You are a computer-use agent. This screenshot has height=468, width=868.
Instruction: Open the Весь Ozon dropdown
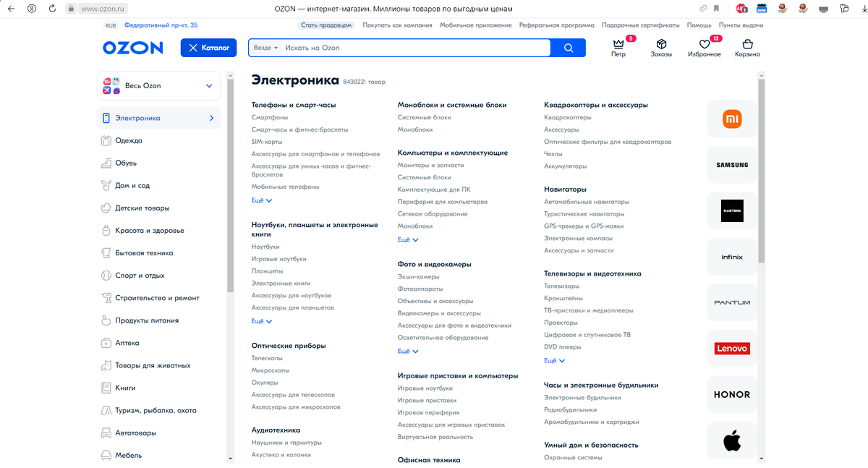tap(158, 85)
